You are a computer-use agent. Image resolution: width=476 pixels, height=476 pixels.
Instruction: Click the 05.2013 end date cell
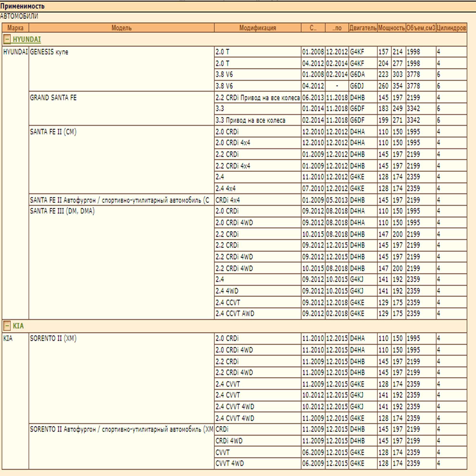coord(337,200)
